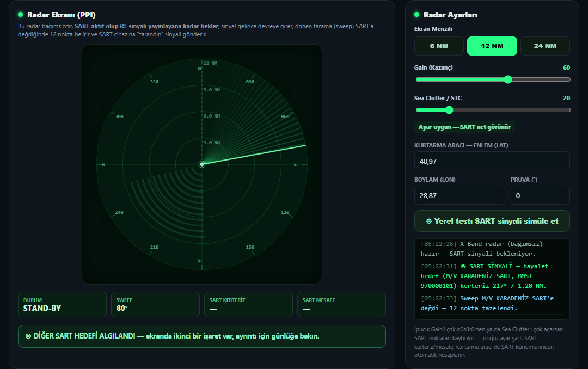
Task: Click the Sea Clutter value 20
Action: [x=566, y=98]
